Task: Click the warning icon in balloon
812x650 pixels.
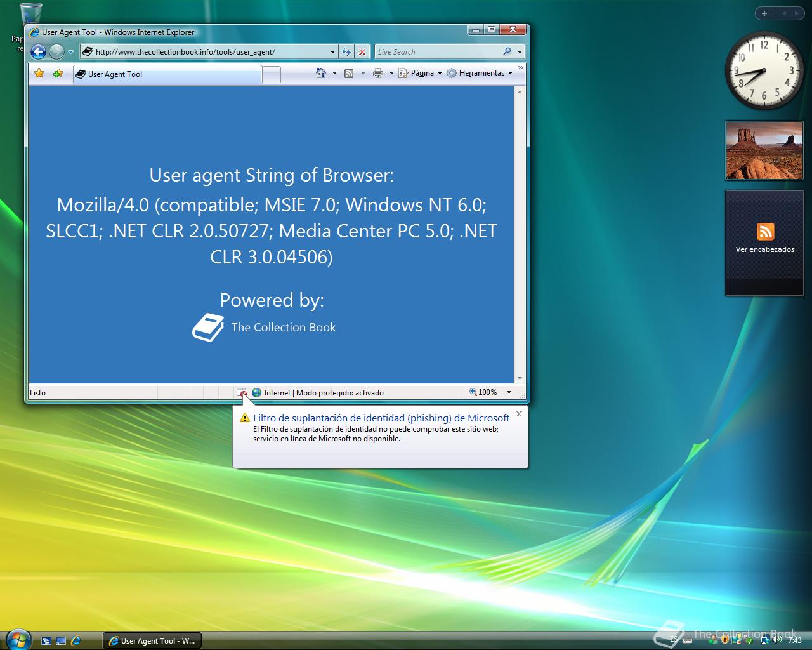Action: (x=244, y=418)
